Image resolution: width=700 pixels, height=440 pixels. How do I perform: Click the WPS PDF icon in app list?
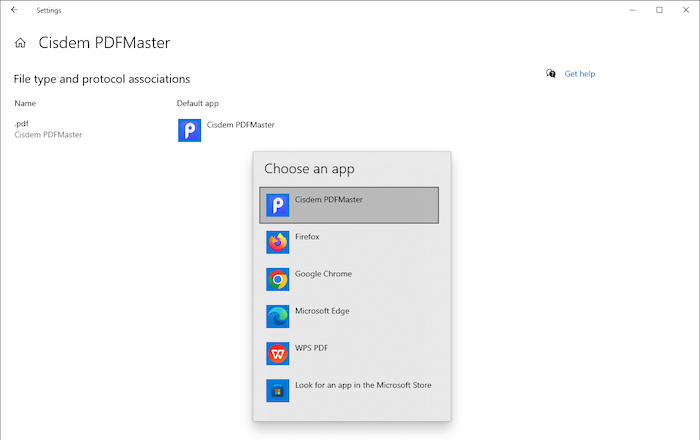(x=277, y=353)
